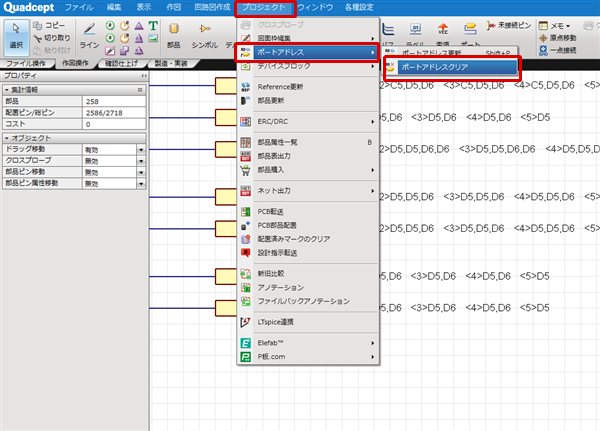600x431 pixels.
Task: Click the 切り取り (Cut) toolbar button
Action: point(52,38)
